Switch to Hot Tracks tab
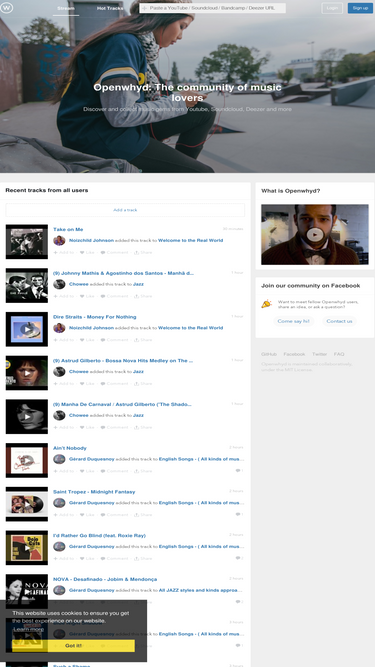Screen dimensions: 375x667 tap(110, 8)
